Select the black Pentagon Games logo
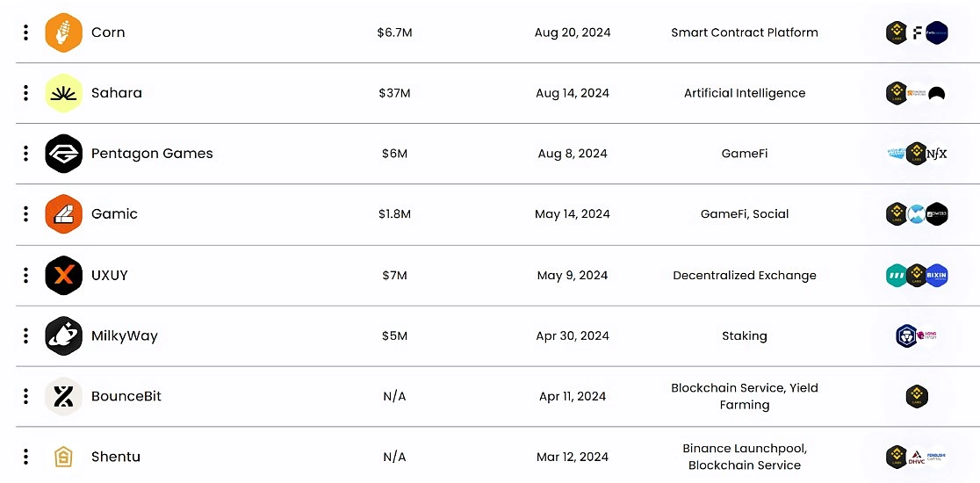 click(64, 154)
